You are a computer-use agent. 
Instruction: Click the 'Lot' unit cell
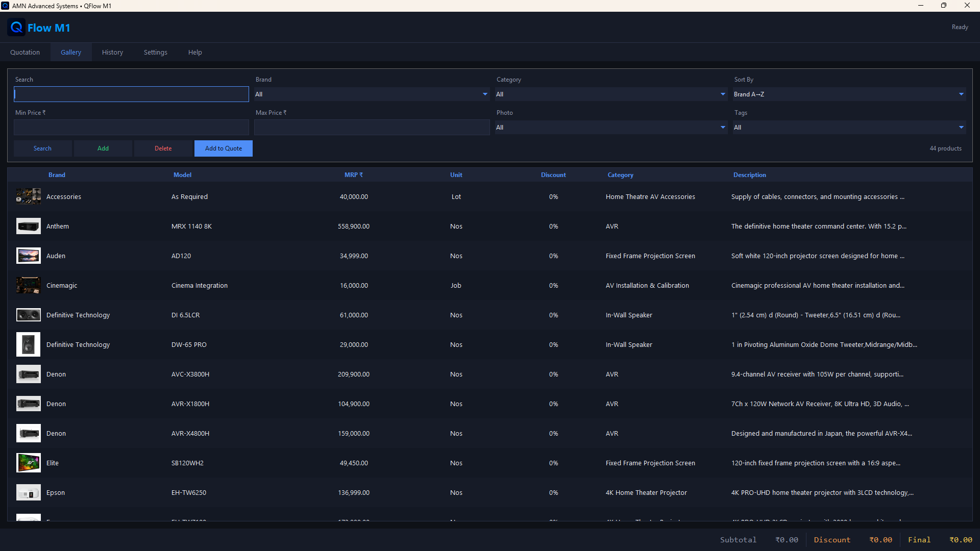tap(456, 196)
